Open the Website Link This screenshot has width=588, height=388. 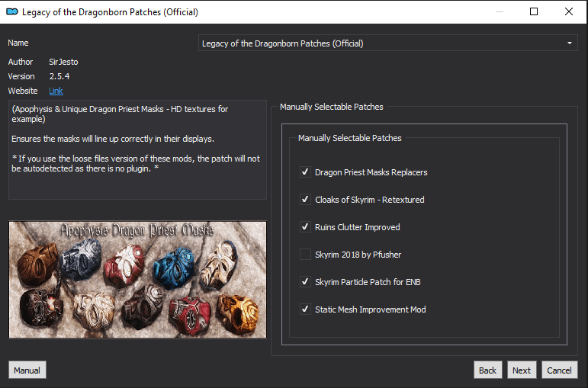coord(56,91)
